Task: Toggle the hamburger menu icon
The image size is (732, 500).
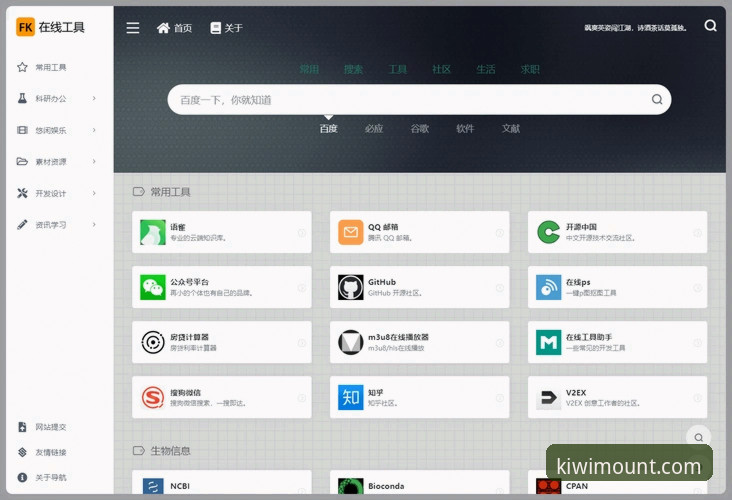Action: pyautogui.click(x=133, y=28)
